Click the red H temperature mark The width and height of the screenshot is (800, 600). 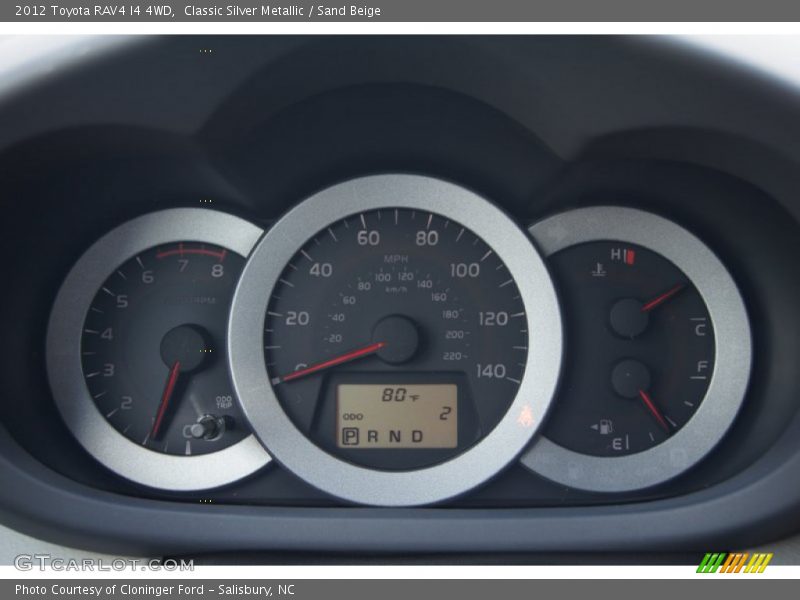click(622, 255)
